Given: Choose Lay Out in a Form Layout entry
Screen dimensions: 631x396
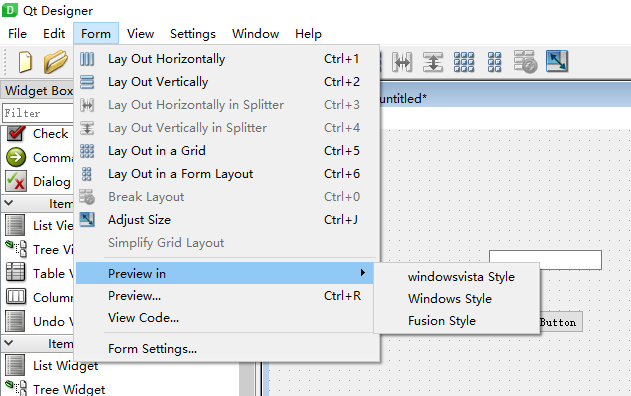Looking at the screenshot, I should click(227, 174).
